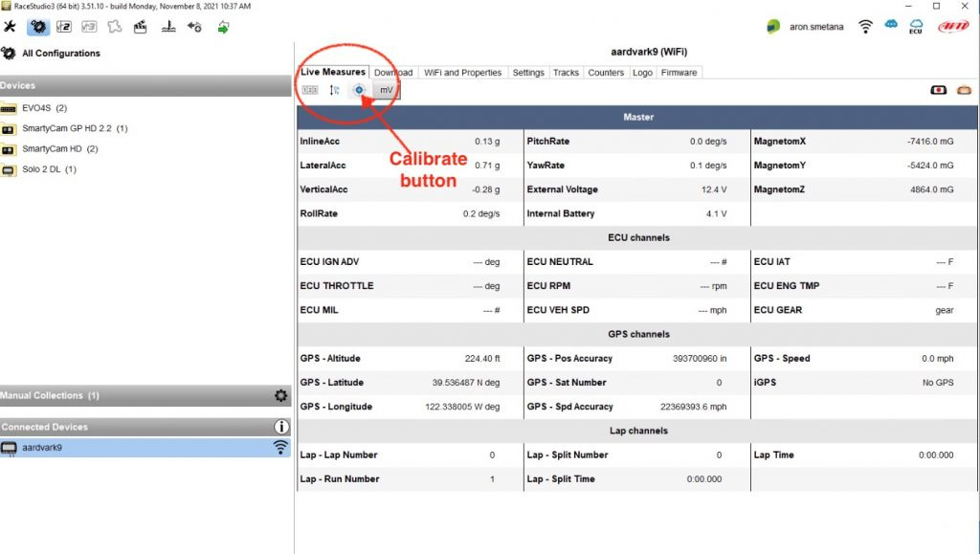980x554 pixels.
Task: Select the GPS - Speed channel
Action: (x=864, y=358)
